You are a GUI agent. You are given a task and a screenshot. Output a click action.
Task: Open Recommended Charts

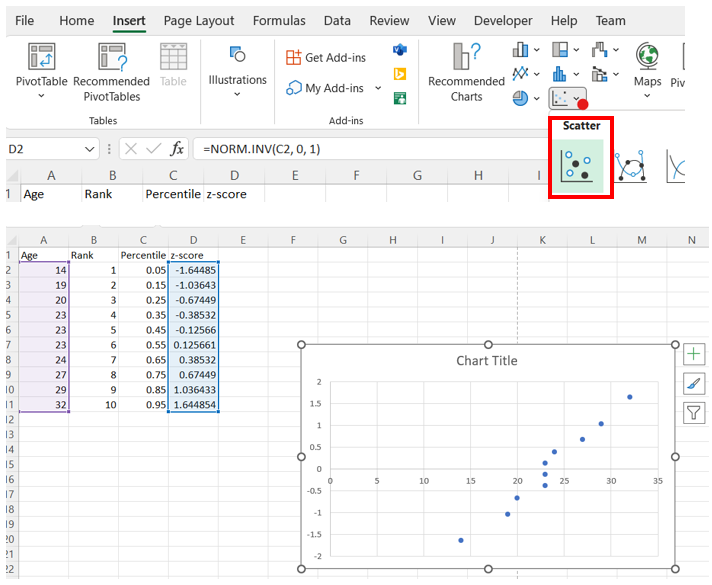point(466,72)
